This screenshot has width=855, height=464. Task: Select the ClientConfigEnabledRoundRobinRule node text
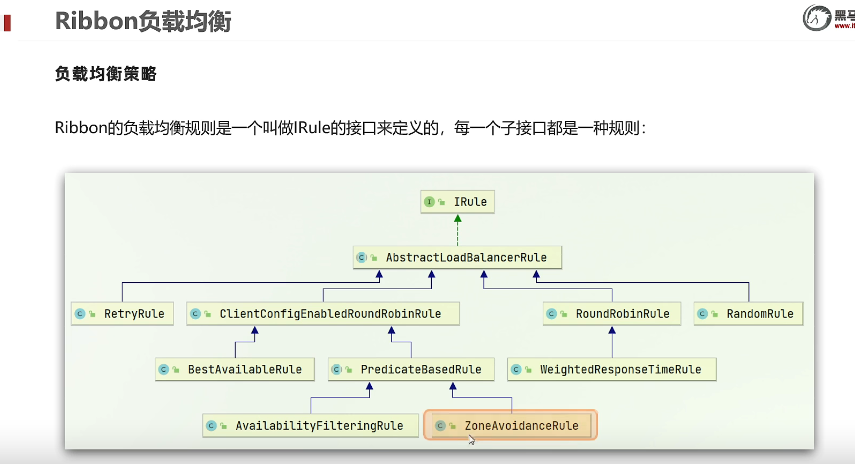(x=330, y=314)
